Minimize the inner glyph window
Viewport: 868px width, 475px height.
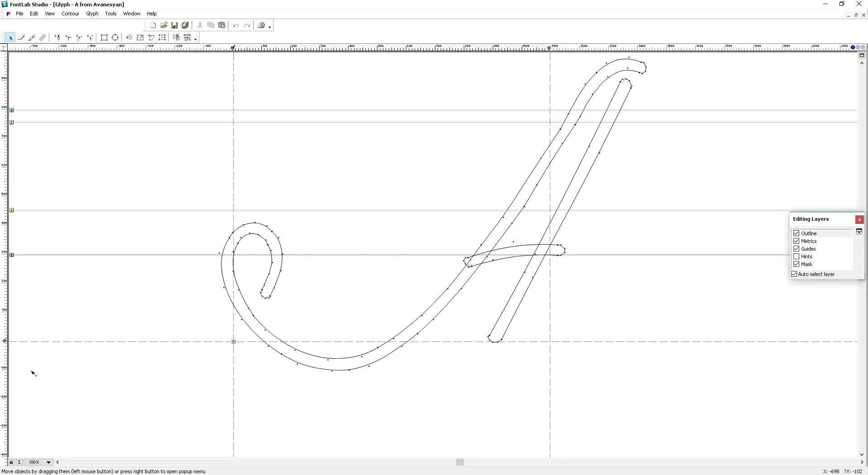(848, 15)
